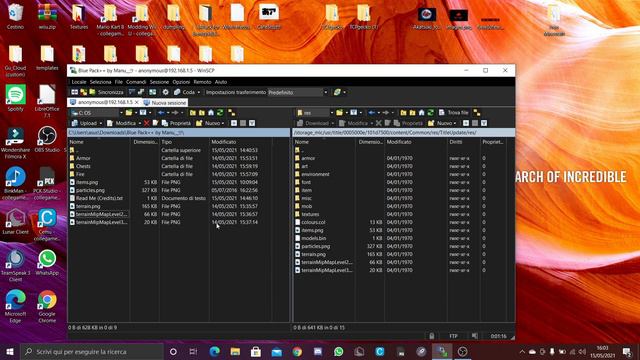Open the Comandi menu
640x360 pixels.
pyautogui.click(x=136, y=82)
